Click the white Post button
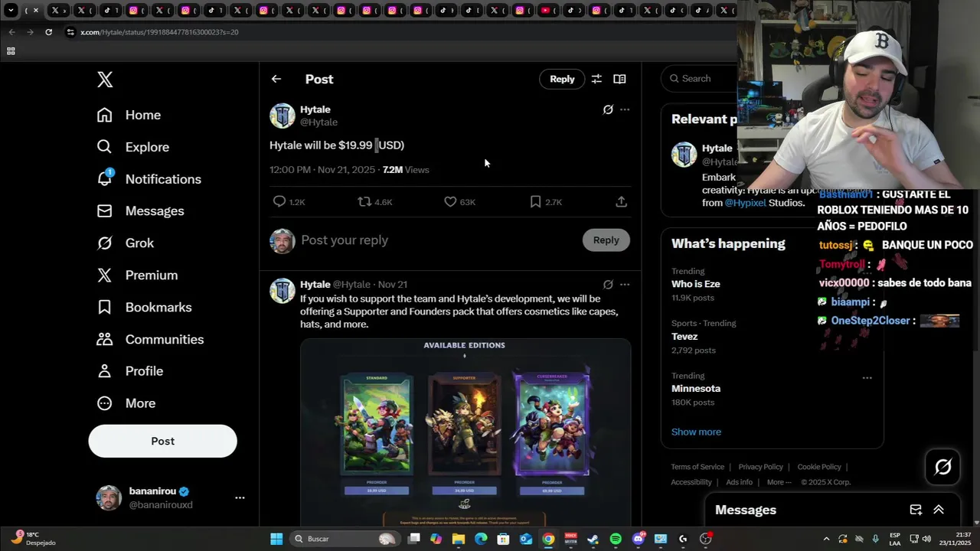This screenshot has width=980, height=551. [162, 441]
